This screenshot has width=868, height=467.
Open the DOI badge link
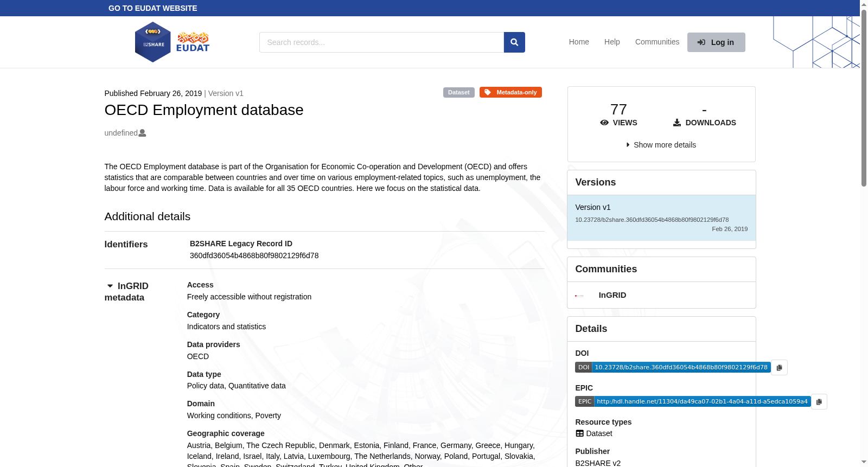673,367
